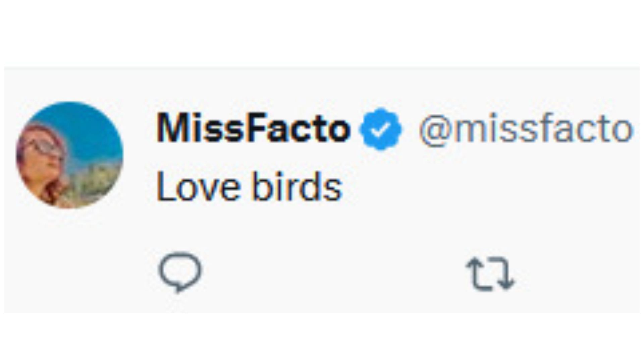
Task: Click the blue verified checkmark badge
Action: [x=380, y=129]
